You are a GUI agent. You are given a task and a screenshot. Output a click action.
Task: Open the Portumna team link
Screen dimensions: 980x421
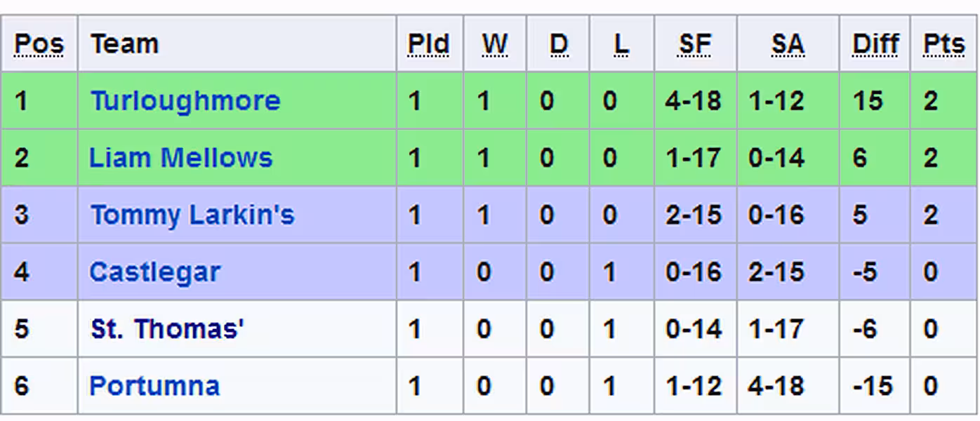pos(154,386)
